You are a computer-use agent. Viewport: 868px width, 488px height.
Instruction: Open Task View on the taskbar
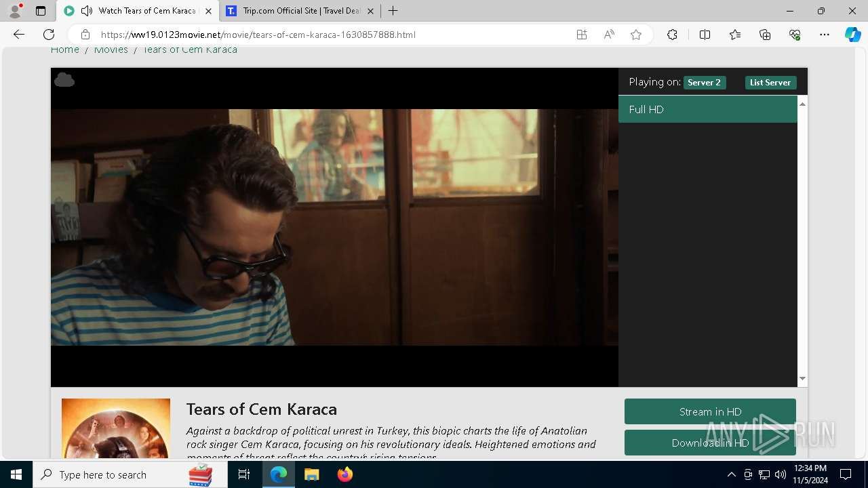[244, 474]
